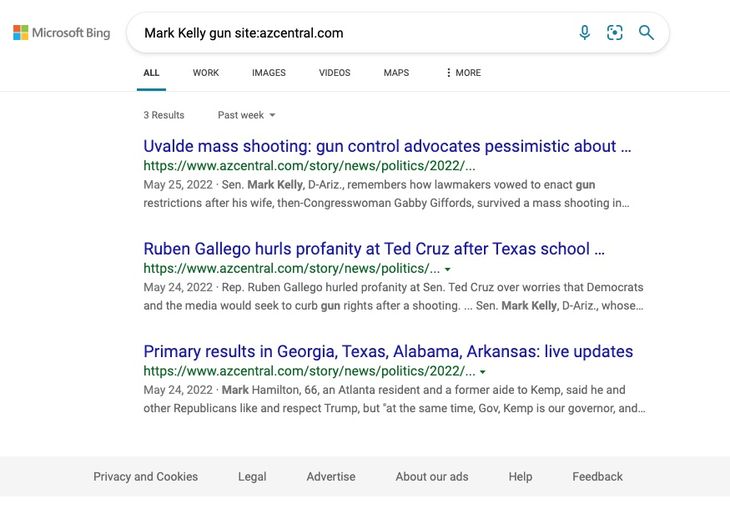Switch to the IMAGES tab
Screen dimensions: 730x509
(x=268, y=73)
